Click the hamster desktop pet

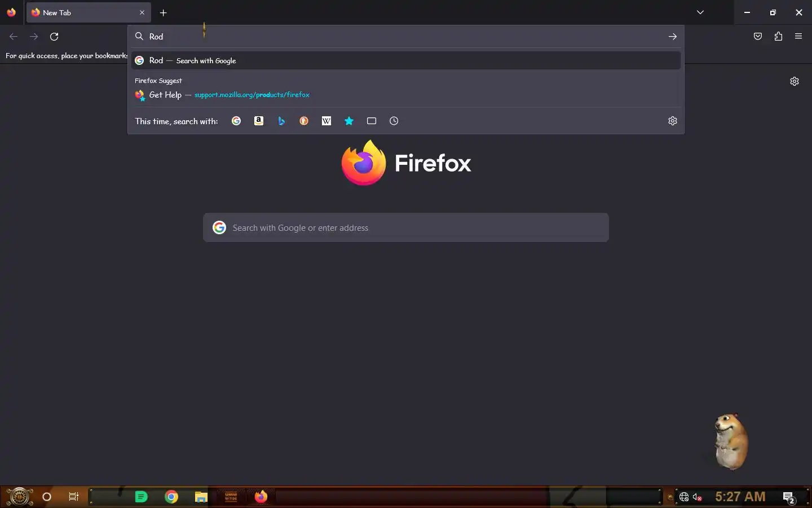pos(731,441)
